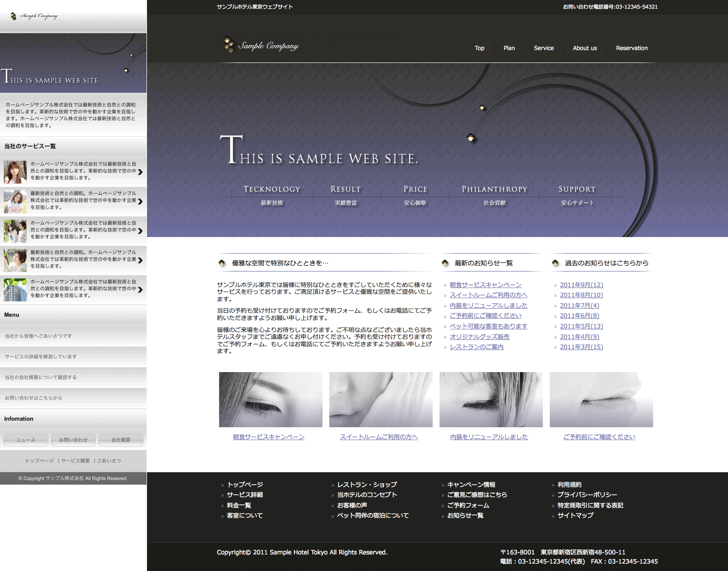Select the TECKNOLOGY 最新技術 banner item
Viewport: 728px width, 571px height.
272,195
